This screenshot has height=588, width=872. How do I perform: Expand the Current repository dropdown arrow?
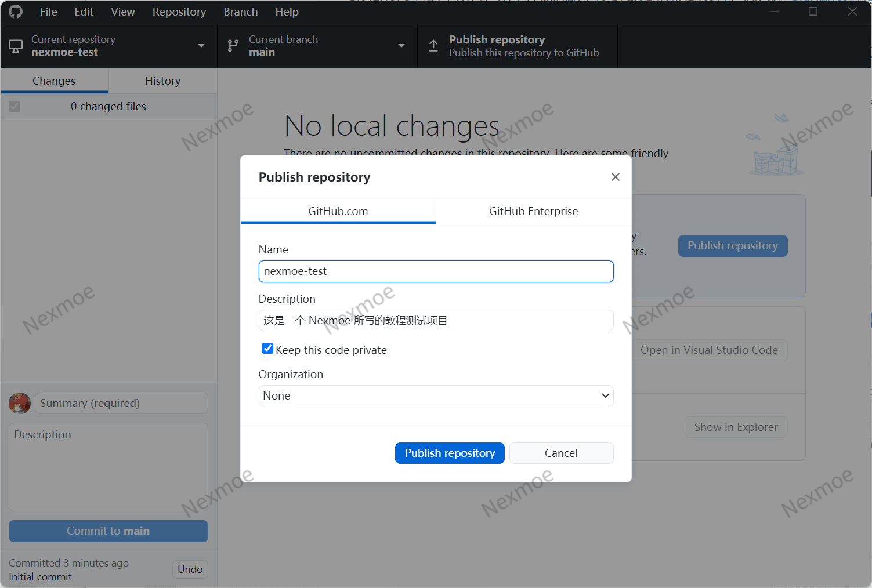click(201, 46)
